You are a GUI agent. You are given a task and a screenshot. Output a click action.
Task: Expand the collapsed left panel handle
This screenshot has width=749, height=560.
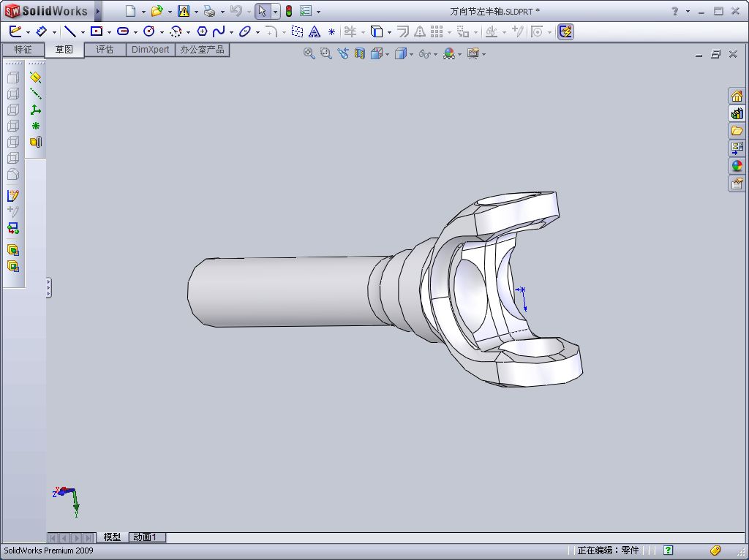49,288
